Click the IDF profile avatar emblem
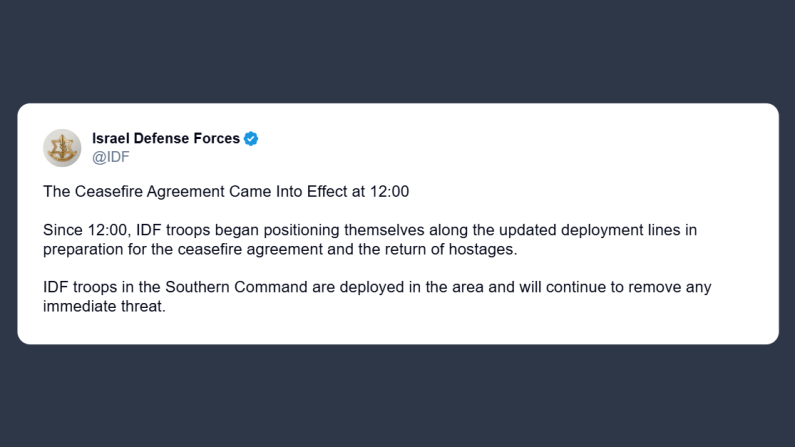The width and height of the screenshot is (795, 447). (x=62, y=148)
